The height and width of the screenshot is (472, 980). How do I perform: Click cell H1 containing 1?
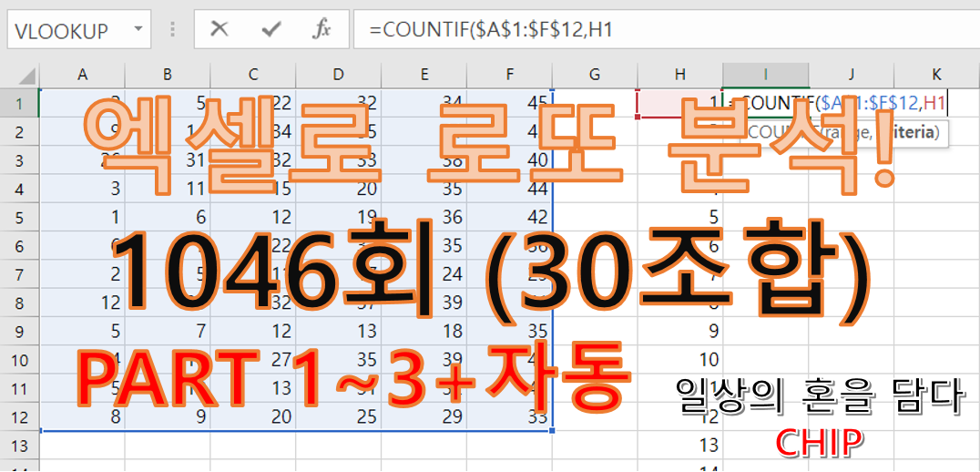(x=680, y=103)
